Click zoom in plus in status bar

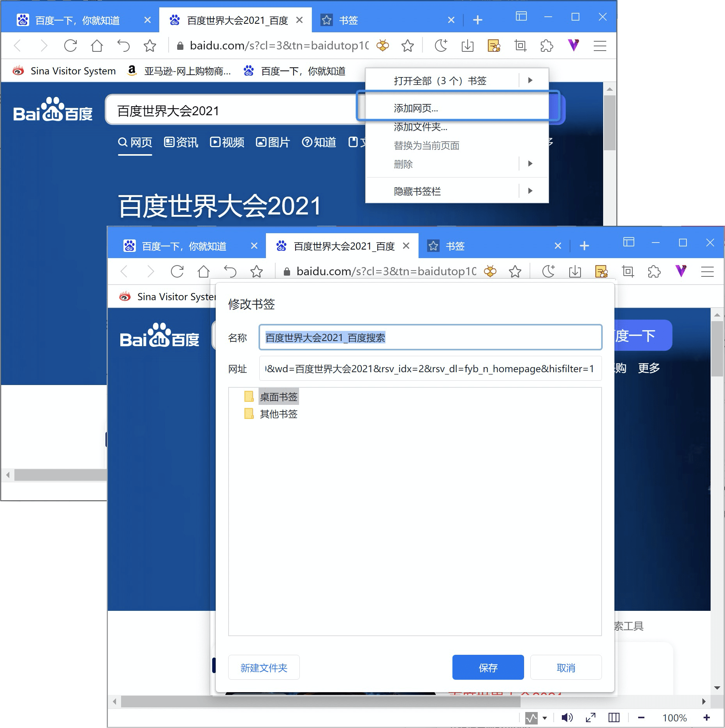[x=707, y=717]
